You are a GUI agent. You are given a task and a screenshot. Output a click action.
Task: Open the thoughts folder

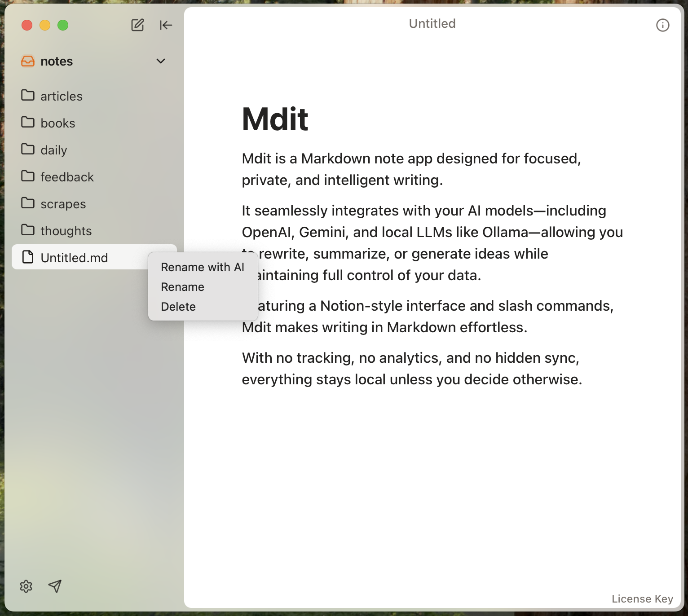(x=66, y=230)
